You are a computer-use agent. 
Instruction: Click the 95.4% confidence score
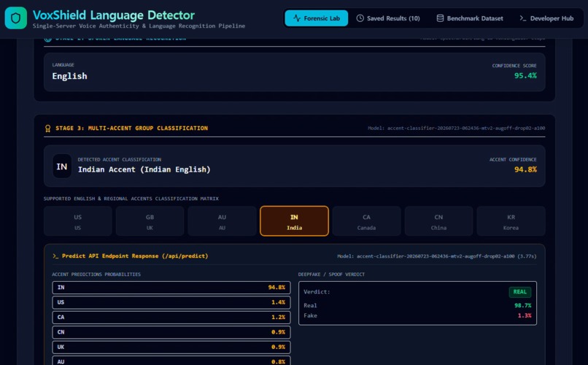coord(525,76)
